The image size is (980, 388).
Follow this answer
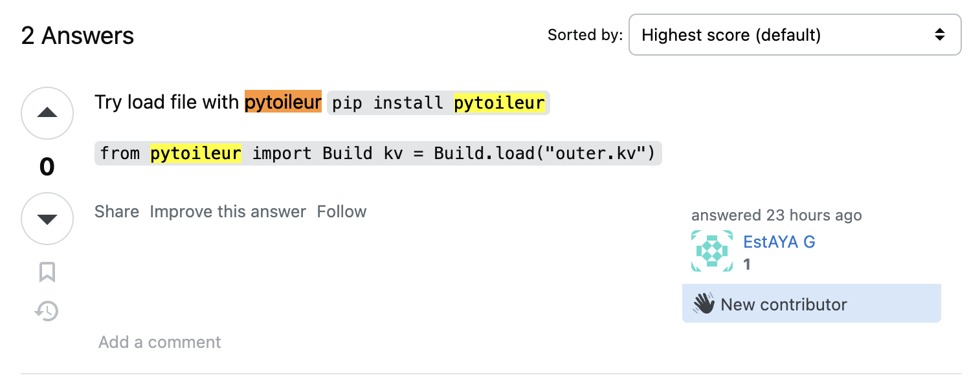pos(342,211)
